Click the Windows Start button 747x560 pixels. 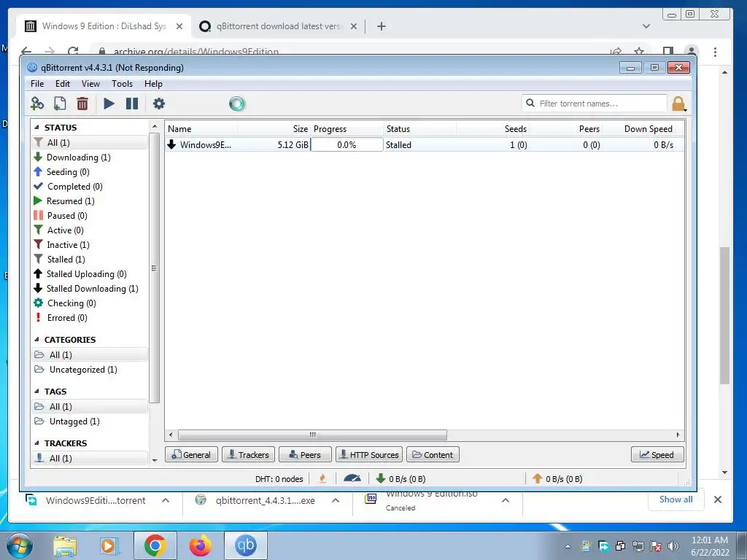coord(20,545)
